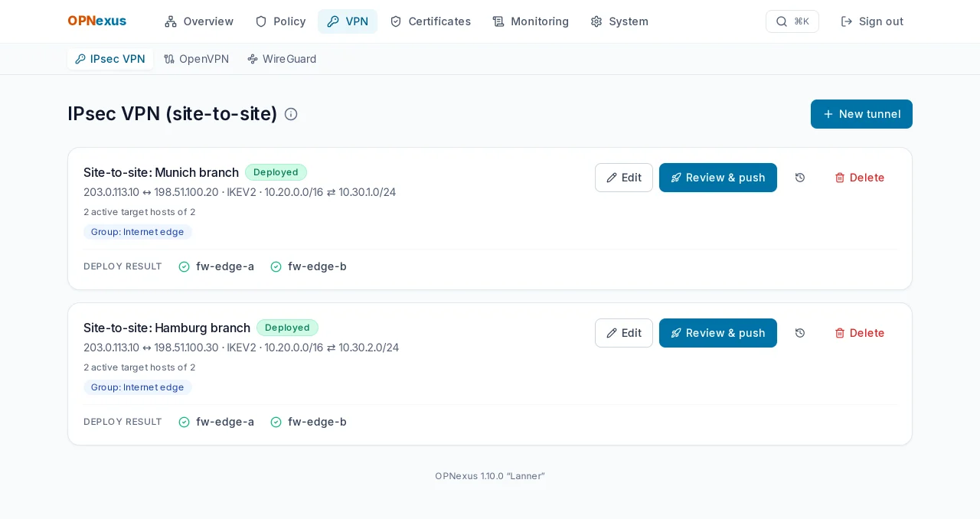980x519 pixels.
Task: Click fw-edge-b success check in Hamburg result
Action: 276,422
